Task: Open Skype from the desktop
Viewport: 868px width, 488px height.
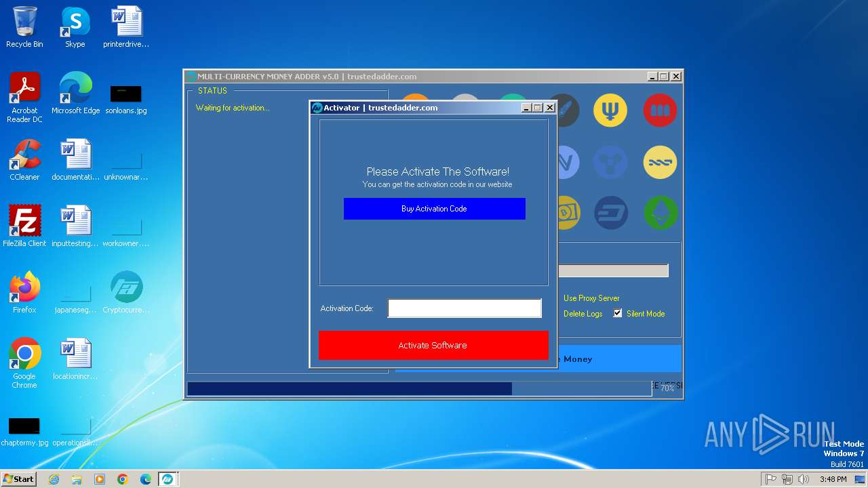Action: (75, 27)
